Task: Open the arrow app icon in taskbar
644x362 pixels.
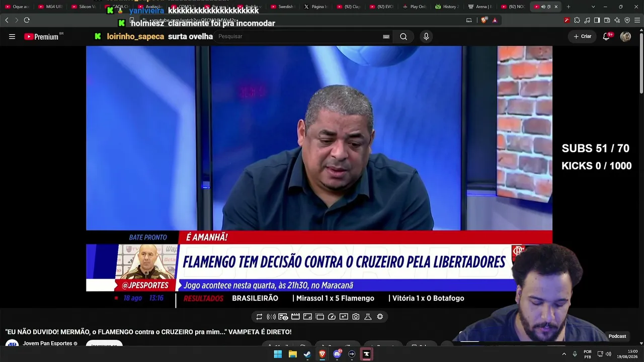Action: pos(352,354)
